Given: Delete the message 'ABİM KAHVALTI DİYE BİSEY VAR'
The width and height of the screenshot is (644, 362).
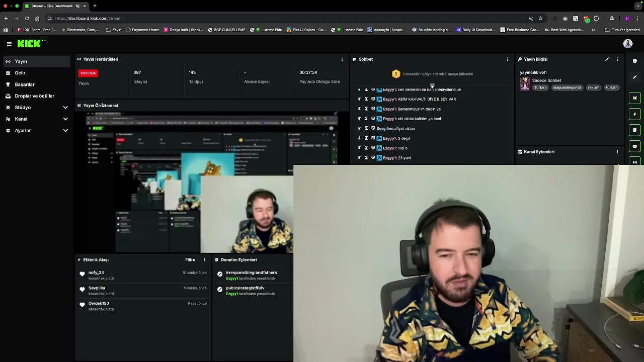Looking at the screenshot, I should click(x=359, y=99).
